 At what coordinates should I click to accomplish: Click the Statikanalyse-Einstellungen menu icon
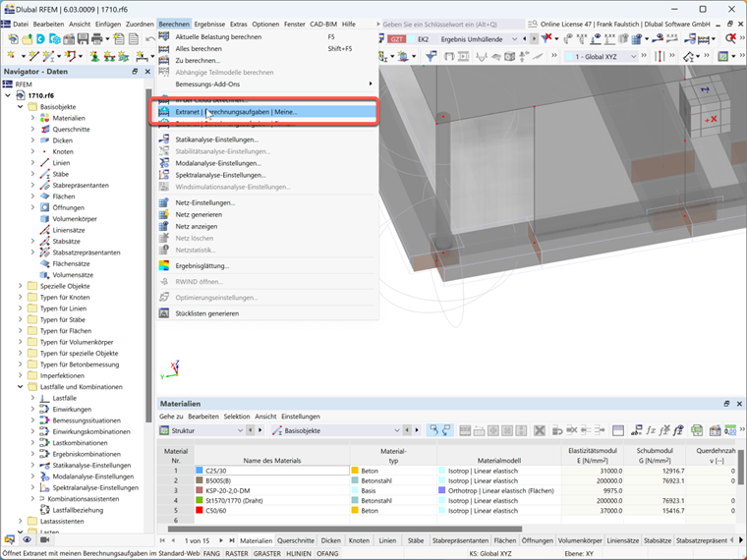click(x=164, y=140)
